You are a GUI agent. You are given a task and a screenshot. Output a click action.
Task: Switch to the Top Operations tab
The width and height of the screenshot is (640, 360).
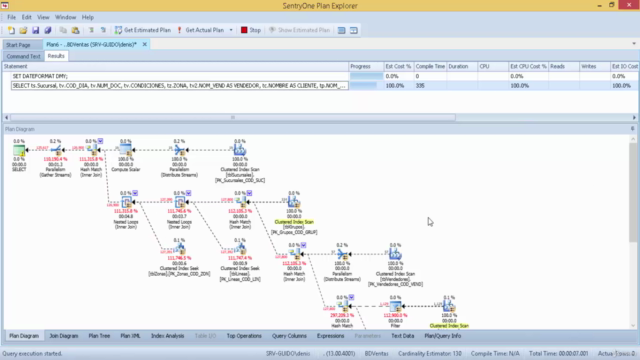click(244, 336)
